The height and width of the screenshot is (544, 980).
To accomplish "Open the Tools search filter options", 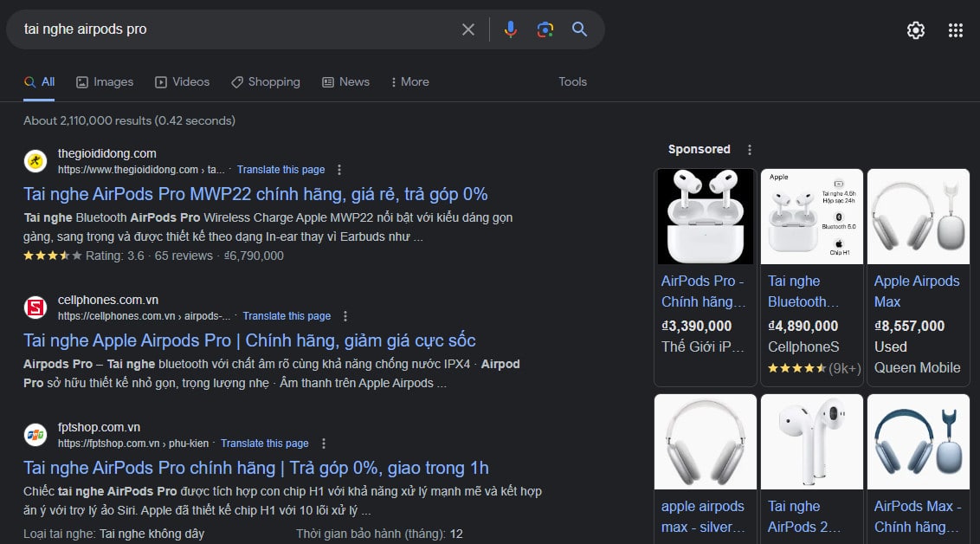I will pyautogui.click(x=572, y=82).
